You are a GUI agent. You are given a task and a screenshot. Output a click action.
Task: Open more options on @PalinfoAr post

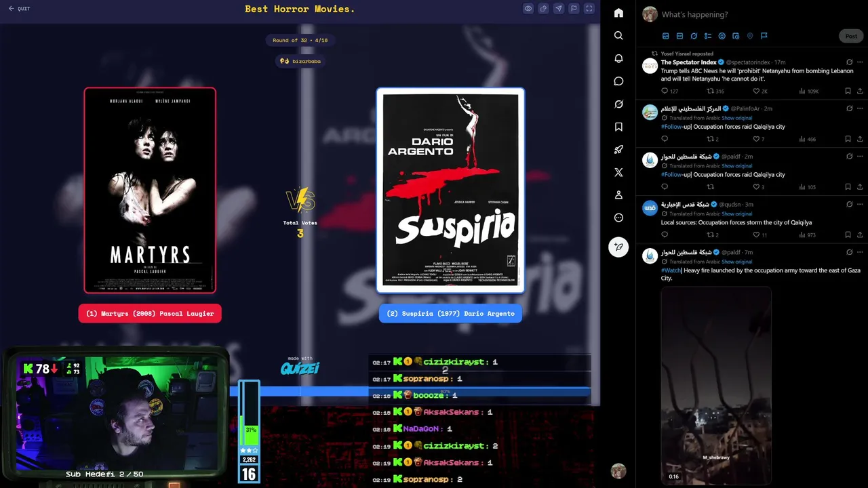[x=860, y=108]
